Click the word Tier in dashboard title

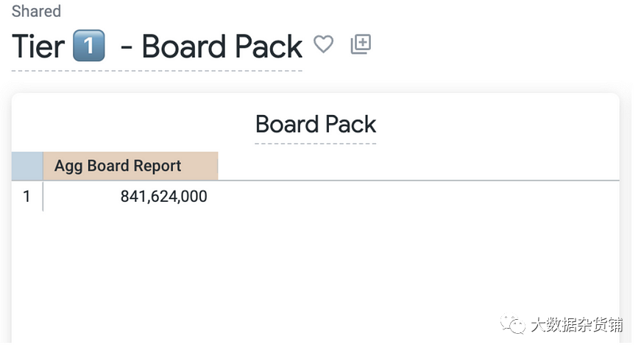coord(38,46)
